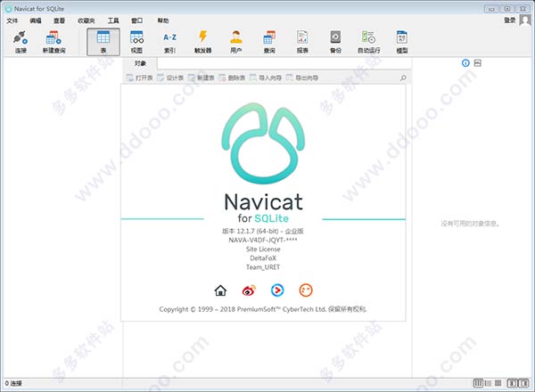Open the 编辑 menu
Viewport: 535px width, 392px height.
[36, 20]
